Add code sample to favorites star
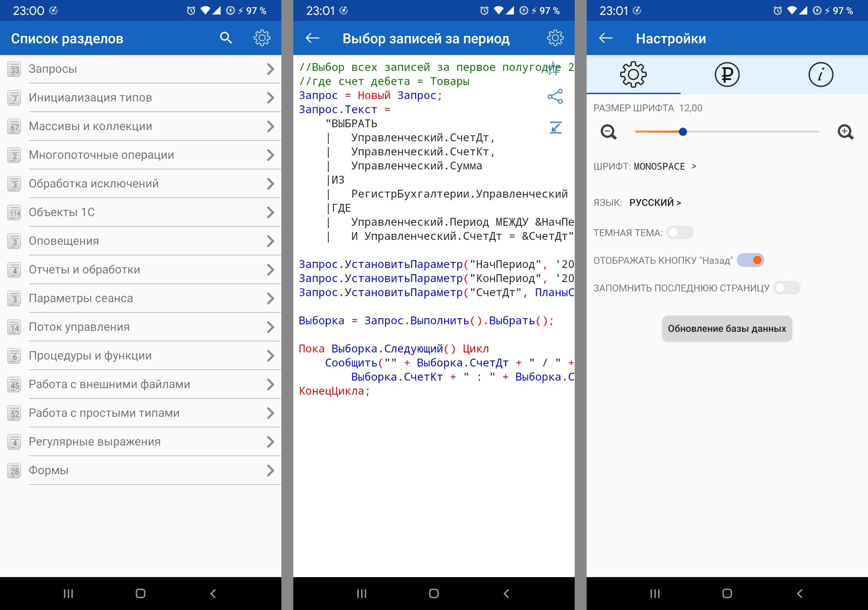The width and height of the screenshot is (868, 610). [x=553, y=68]
